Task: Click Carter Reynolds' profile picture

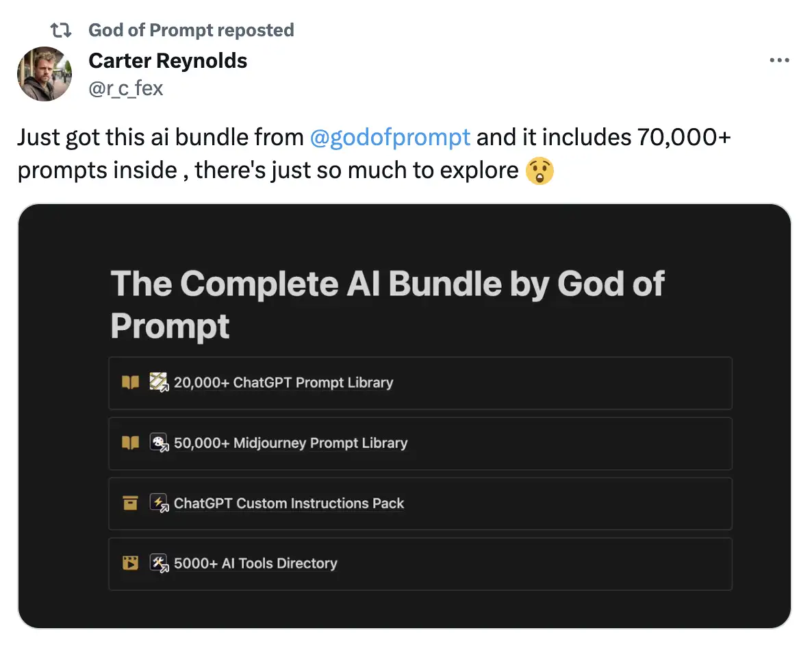Action: [x=44, y=74]
